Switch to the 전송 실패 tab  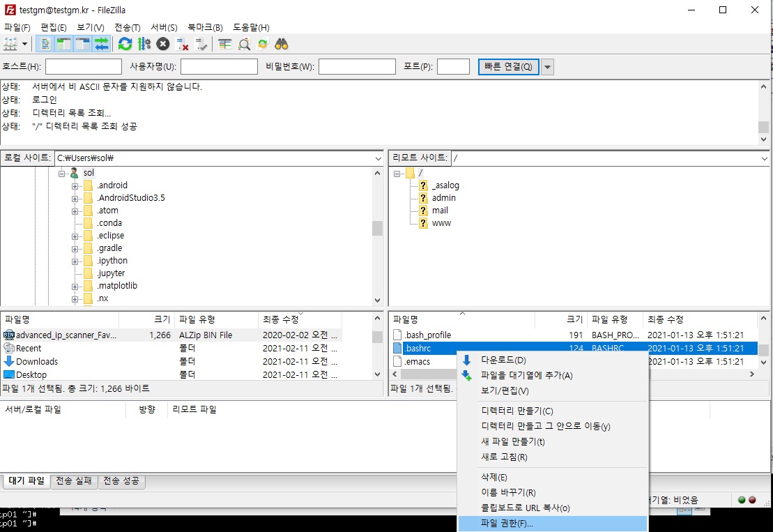[74, 480]
